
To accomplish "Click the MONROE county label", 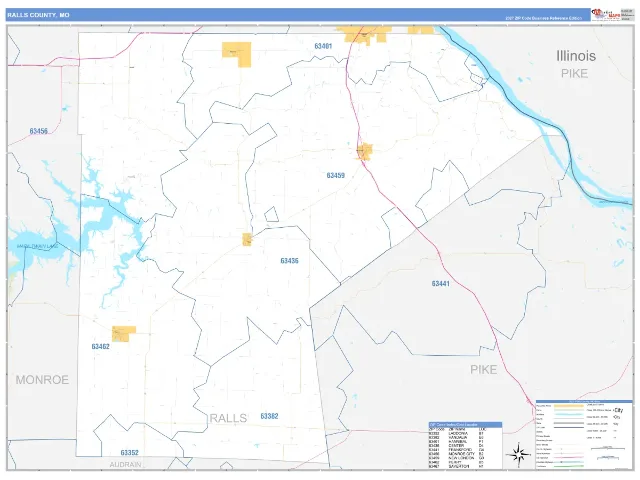I will coord(42,380).
